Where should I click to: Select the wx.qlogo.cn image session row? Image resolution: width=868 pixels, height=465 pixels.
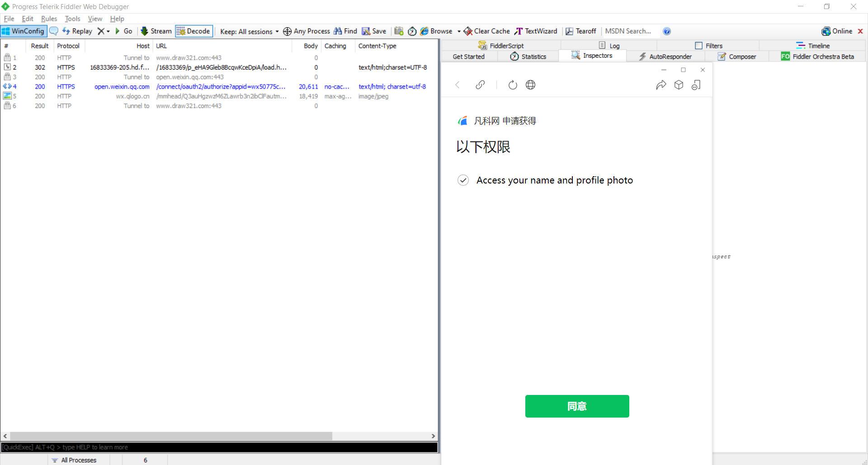[x=219, y=96]
